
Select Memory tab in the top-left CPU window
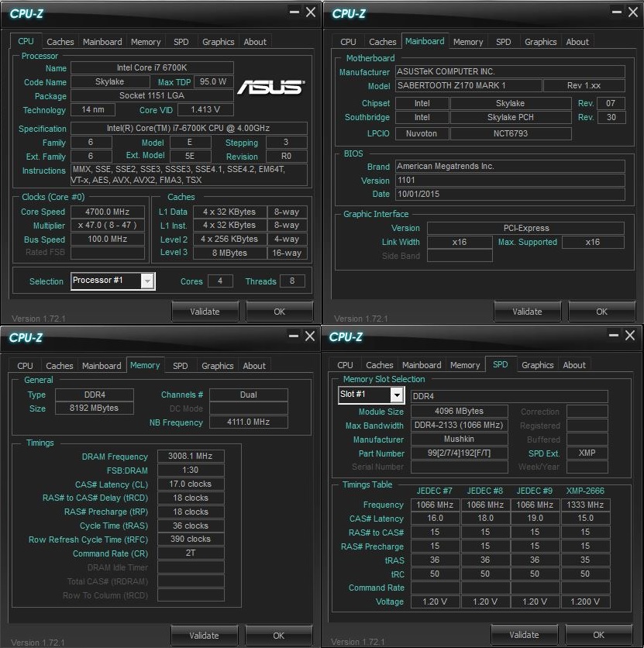coord(146,42)
